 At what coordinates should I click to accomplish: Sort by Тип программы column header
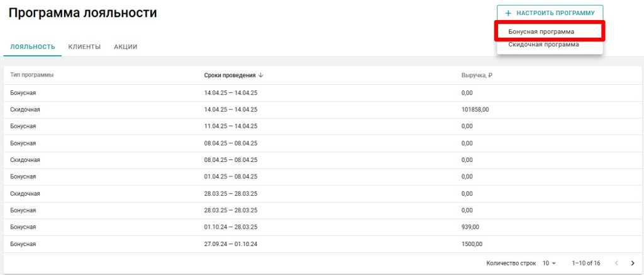tap(32, 75)
